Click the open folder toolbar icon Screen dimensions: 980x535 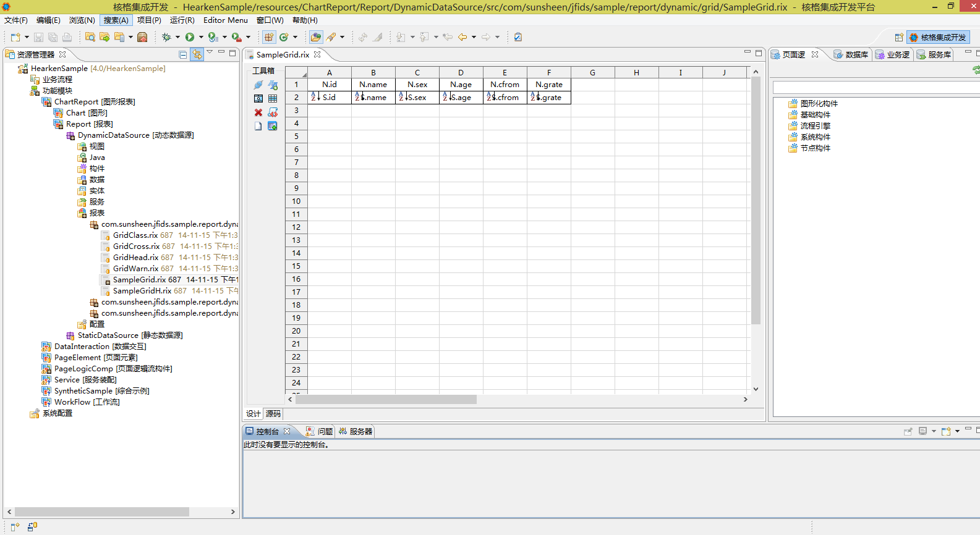pyautogui.click(x=316, y=37)
